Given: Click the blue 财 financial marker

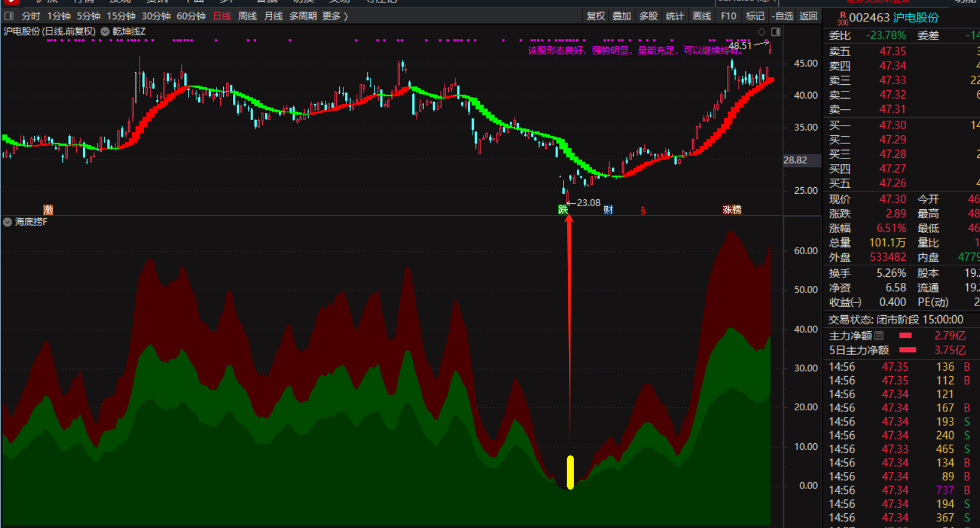Looking at the screenshot, I should click(608, 210).
